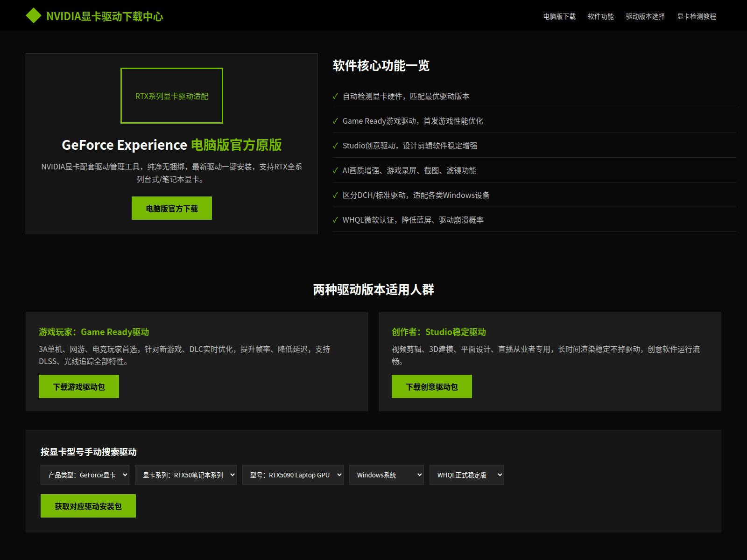Open the 软件功能 navigation item

(x=601, y=16)
